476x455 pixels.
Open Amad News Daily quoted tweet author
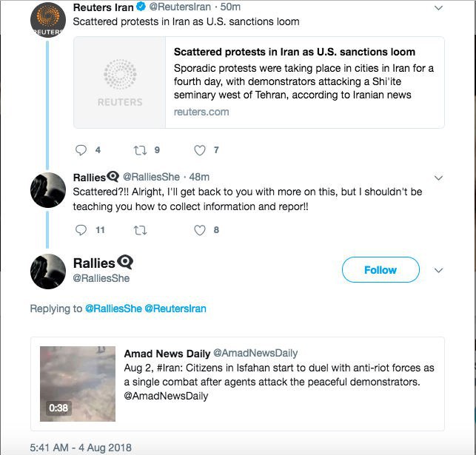click(167, 353)
